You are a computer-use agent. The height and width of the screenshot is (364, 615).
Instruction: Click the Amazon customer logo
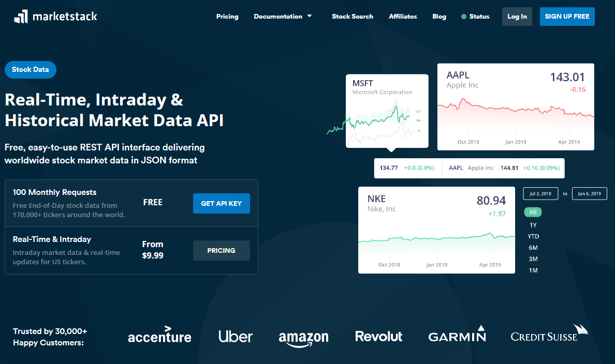303,338
